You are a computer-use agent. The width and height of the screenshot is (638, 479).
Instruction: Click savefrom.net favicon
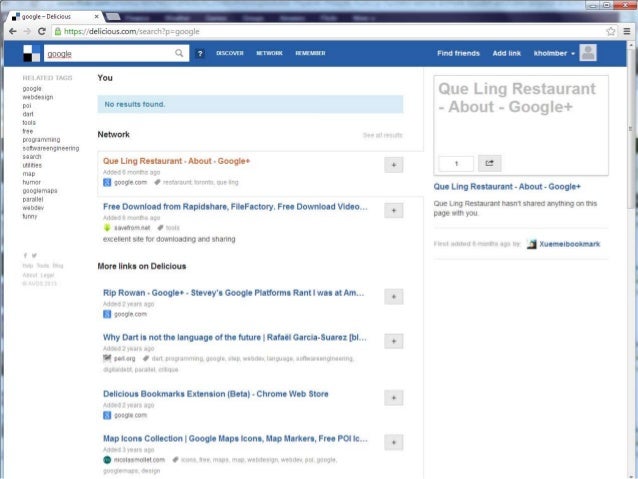pos(107,227)
